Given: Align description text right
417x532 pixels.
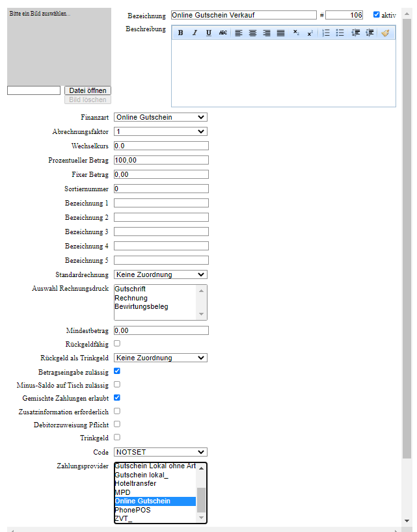Looking at the screenshot, I should [267, 33].
